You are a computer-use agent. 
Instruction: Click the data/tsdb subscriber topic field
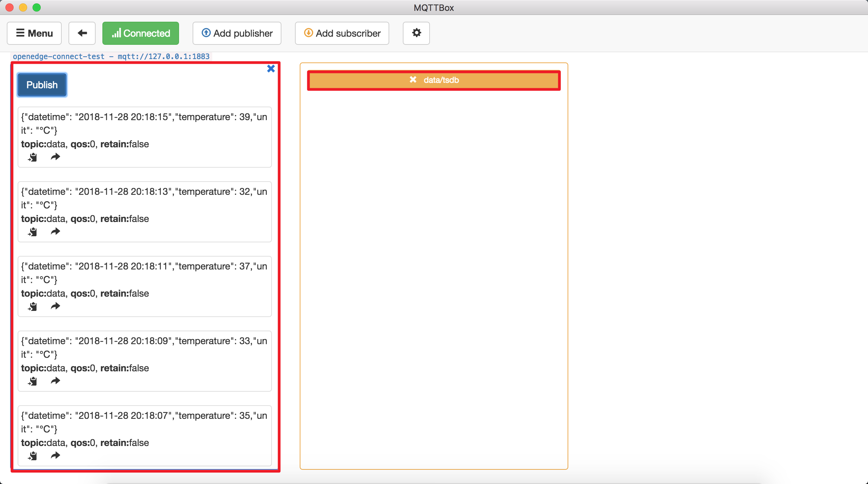tap(433, 80)
